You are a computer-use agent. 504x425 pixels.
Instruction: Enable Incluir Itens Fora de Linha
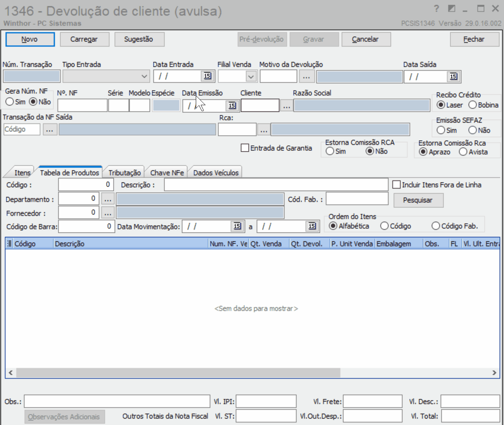point(396,185)
